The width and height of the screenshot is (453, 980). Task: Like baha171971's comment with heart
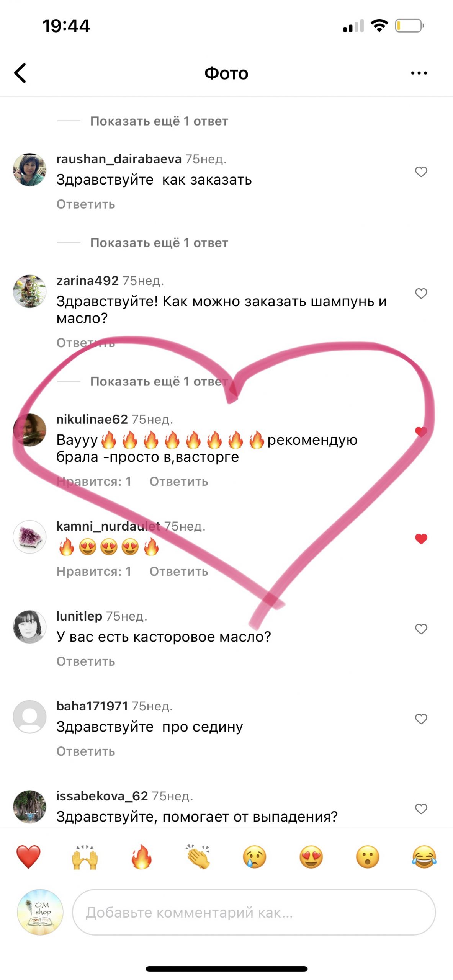point(421,719)
